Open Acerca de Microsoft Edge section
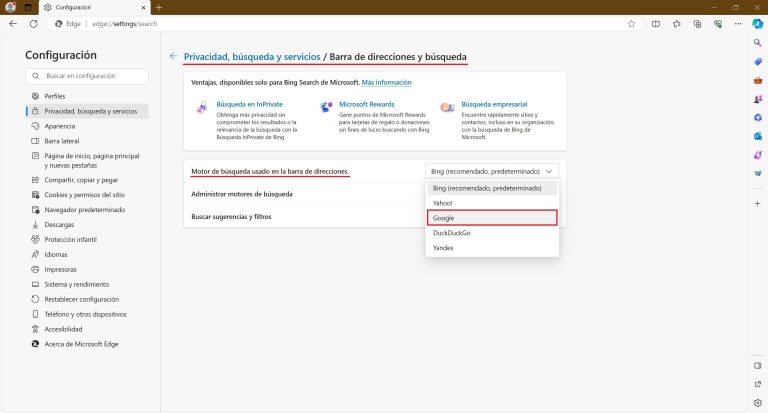This screenshot has height=413, width=768. click(87, 344)
